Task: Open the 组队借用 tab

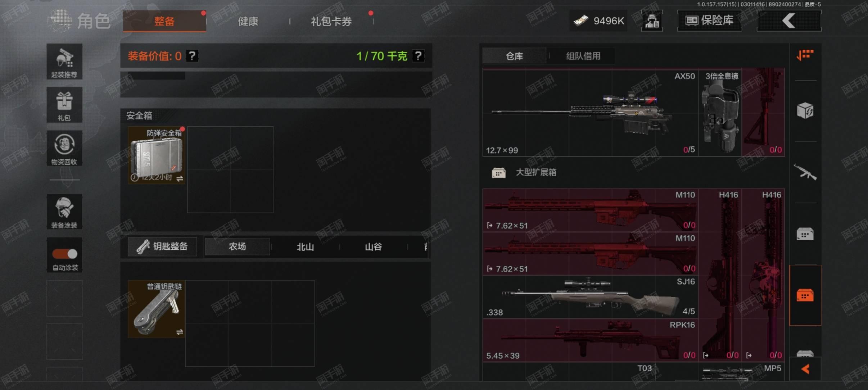Action: pos(583,56)
